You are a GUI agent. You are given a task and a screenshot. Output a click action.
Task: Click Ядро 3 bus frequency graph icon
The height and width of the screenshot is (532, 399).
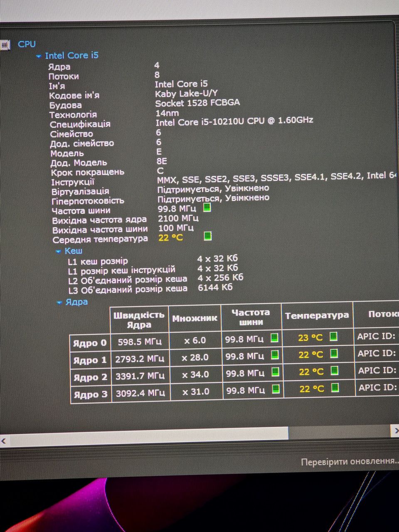coord(276,389)
